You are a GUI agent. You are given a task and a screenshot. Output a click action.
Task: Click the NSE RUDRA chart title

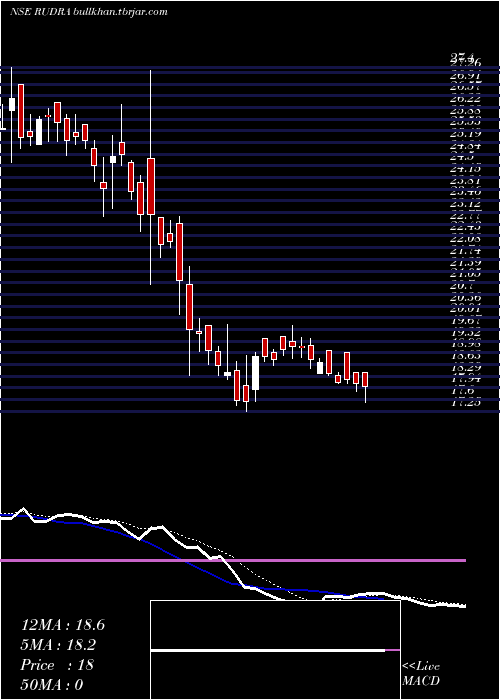click(x=88, y=12)
